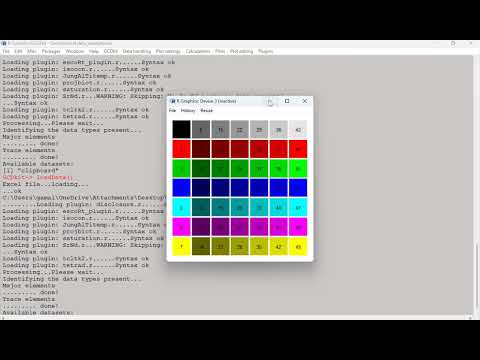Open the Misc menu
Image resolution: width=480 pixels, height=360 pixels.
pos(32,51)
